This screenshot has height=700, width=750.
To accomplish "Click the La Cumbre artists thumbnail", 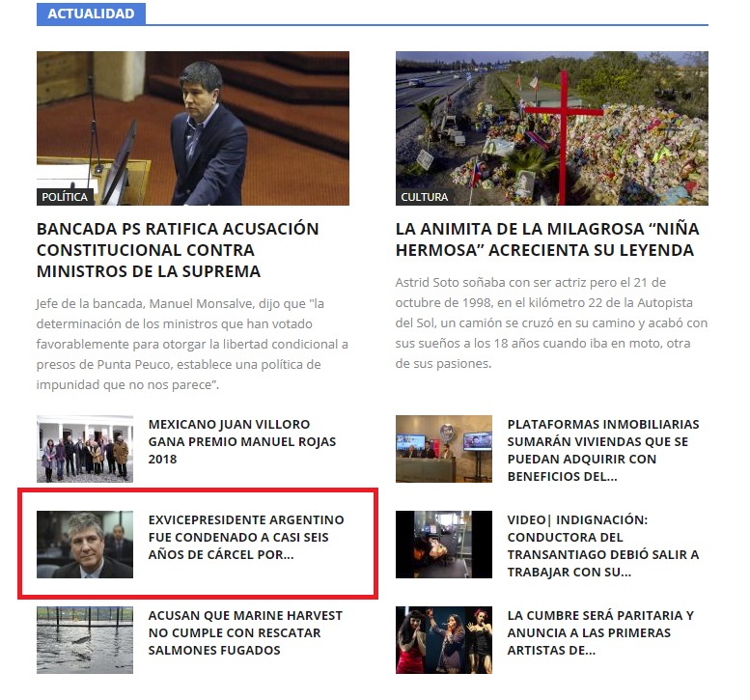I will coord(444,639).
